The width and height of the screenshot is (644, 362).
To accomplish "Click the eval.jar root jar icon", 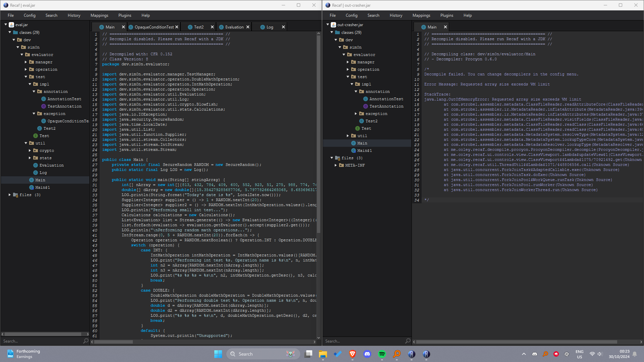I will [x=11, y=25].
